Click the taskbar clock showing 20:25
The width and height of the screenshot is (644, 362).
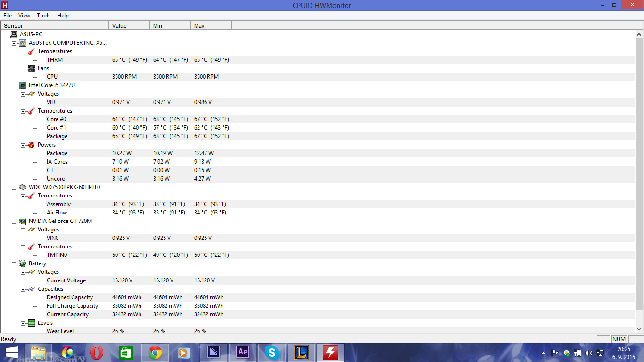623,353
